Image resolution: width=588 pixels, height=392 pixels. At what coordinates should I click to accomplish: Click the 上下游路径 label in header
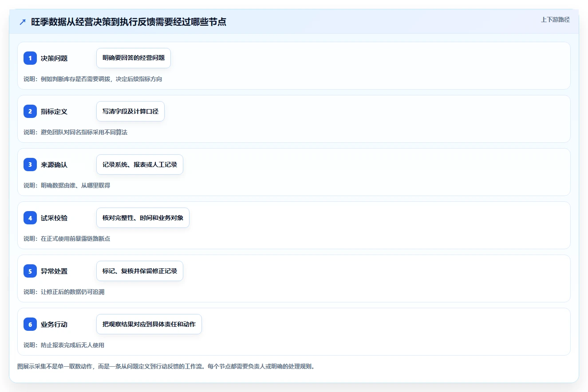pos(555,20)
